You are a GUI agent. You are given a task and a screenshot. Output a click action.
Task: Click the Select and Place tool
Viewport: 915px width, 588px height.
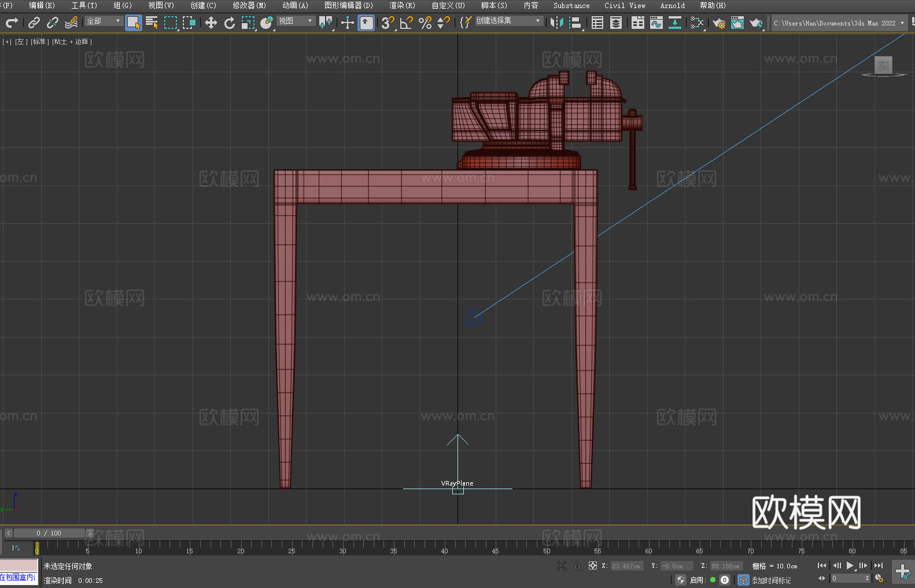point(267,23)
